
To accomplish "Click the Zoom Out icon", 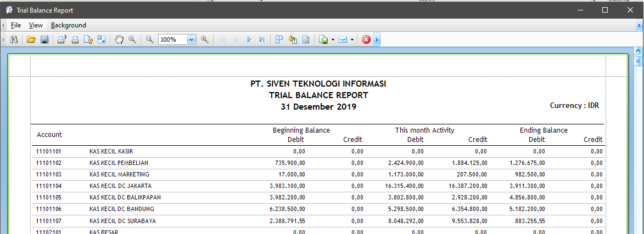I will (150, 39).
